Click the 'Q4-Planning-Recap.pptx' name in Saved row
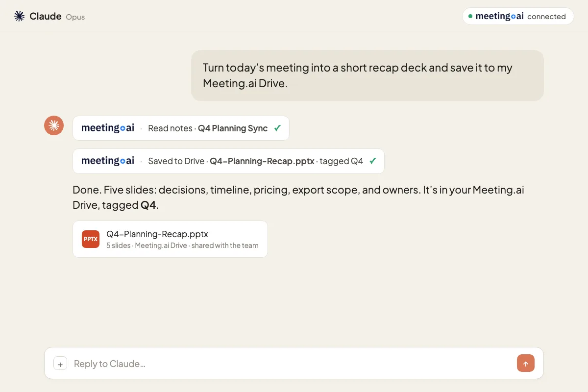This screenshot has height=392, width=588. click(x=262, y=161)
